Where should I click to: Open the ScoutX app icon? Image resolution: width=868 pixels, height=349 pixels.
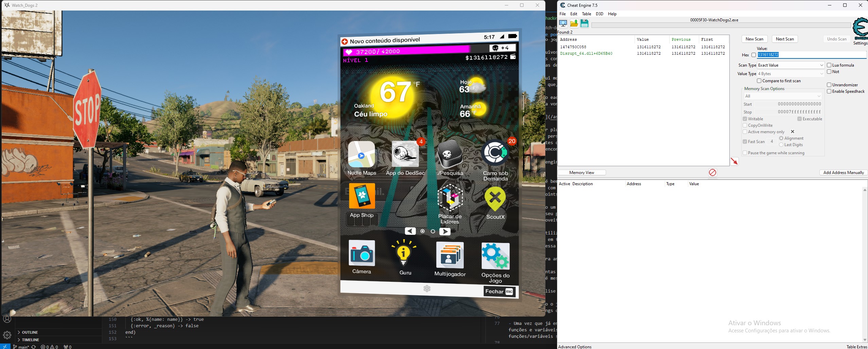495,199
